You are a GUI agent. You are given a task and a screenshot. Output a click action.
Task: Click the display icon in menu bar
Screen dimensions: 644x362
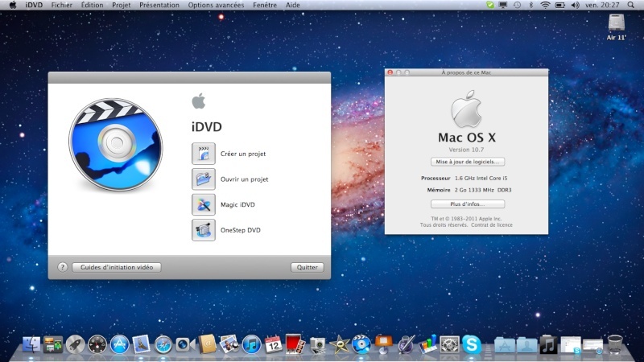point(503,5)
